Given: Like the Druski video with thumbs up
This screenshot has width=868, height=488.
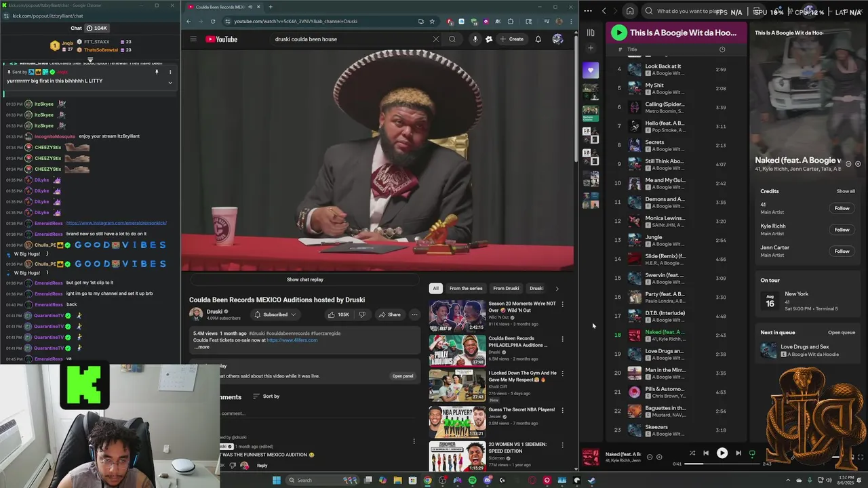Looking at the screenshot, I should tap(338, 314).
